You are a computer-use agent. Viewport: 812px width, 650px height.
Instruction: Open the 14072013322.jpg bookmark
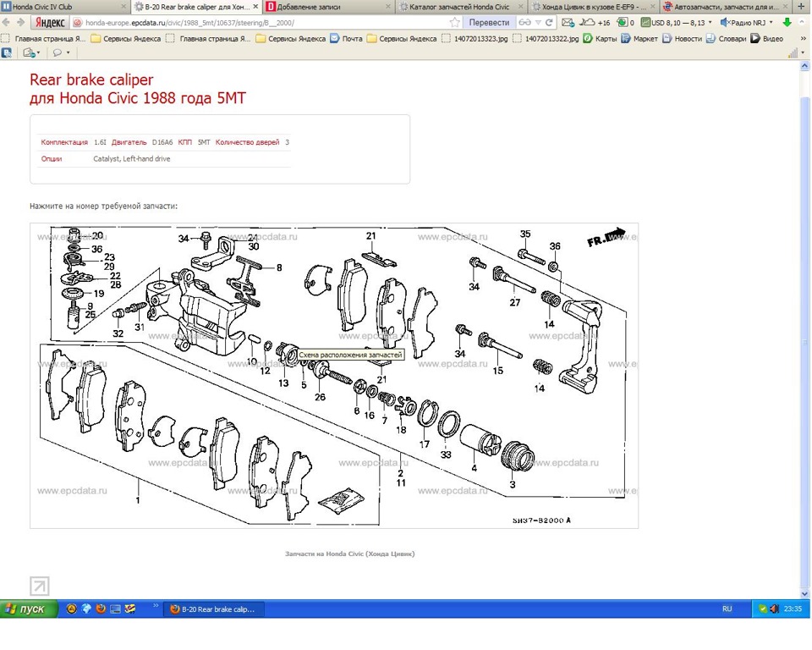coord(546,38)
